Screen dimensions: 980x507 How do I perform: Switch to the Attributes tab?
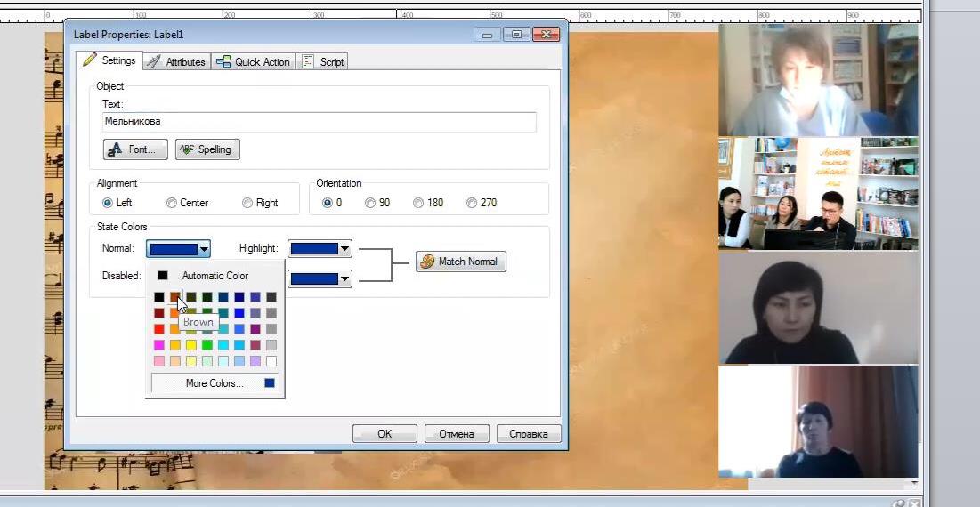[176, 61]
